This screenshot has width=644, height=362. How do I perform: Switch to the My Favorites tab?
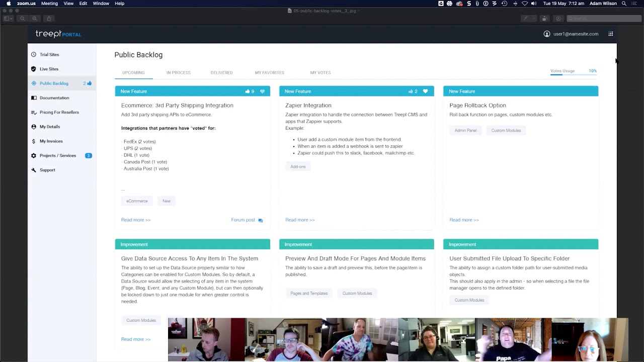[270, 72]
